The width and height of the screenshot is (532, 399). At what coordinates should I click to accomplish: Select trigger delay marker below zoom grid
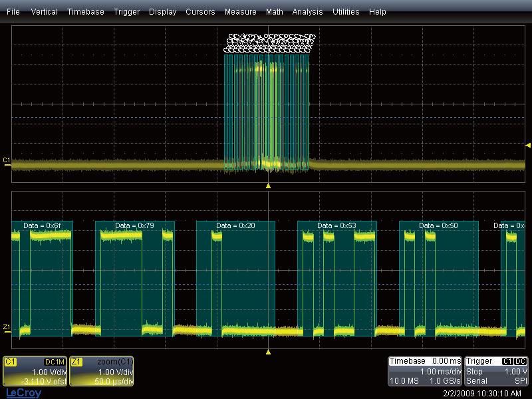[268, 351]
